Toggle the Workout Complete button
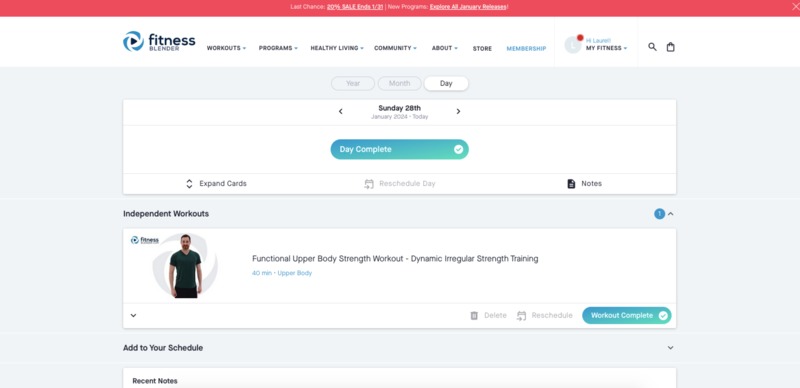Screen dimensions: 800x388 click(627, 316)
